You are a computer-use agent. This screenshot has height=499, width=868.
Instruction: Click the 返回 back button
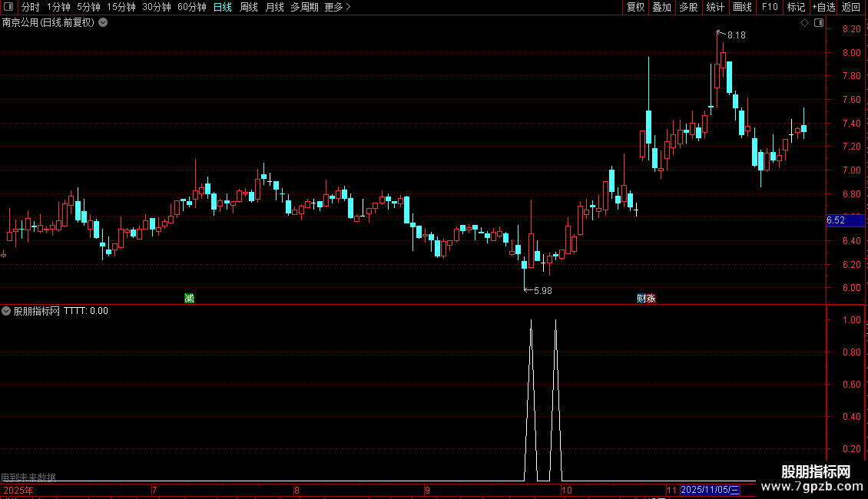coord(851,7)
